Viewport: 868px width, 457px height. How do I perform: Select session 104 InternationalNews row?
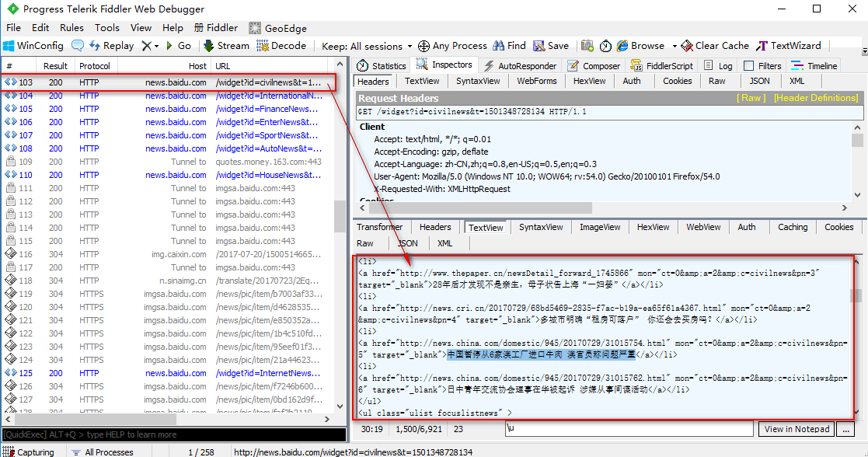(166, 96)
